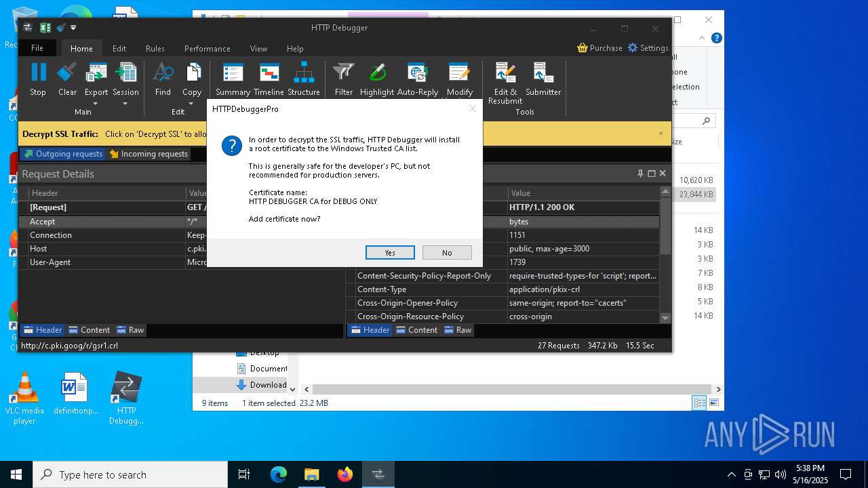
Task: Switch to Outgoing requests tab
Action: (63, 154)
